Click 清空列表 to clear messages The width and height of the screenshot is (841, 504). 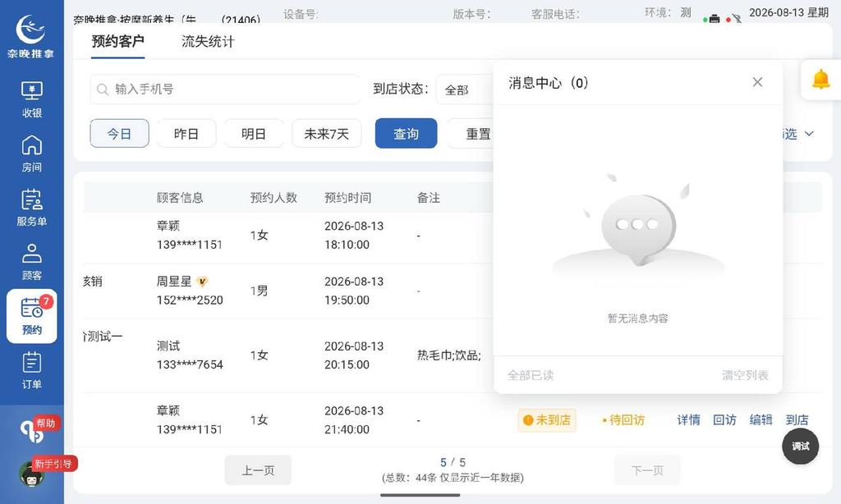coord(745,375)
